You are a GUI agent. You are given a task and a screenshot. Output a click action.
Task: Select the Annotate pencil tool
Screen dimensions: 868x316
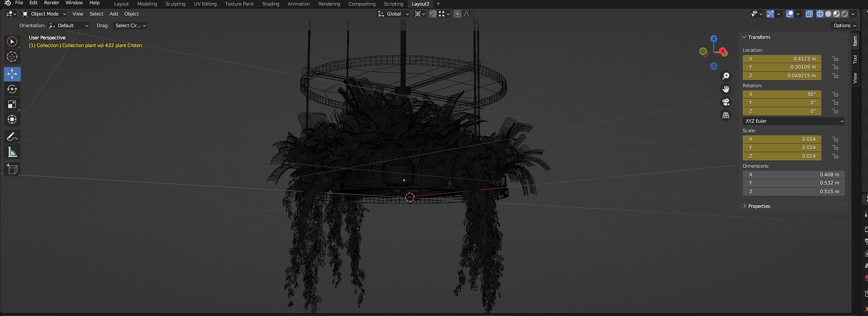(12, 137)
